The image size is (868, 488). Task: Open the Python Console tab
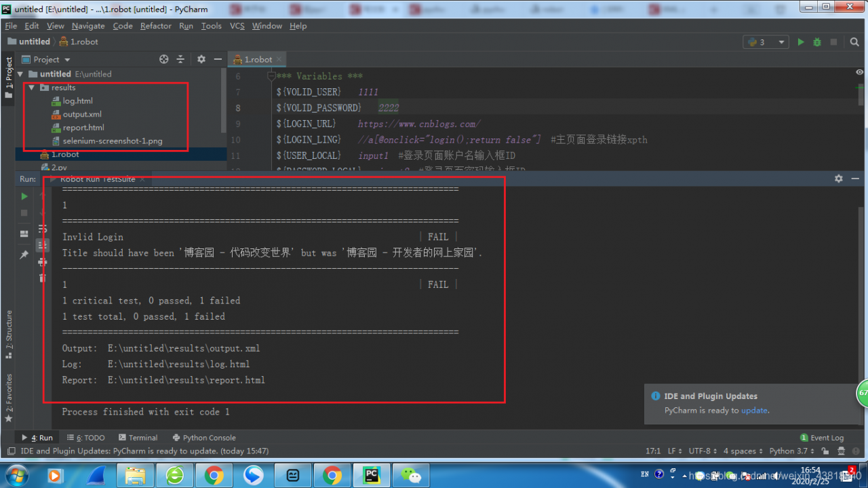point(204,438)
